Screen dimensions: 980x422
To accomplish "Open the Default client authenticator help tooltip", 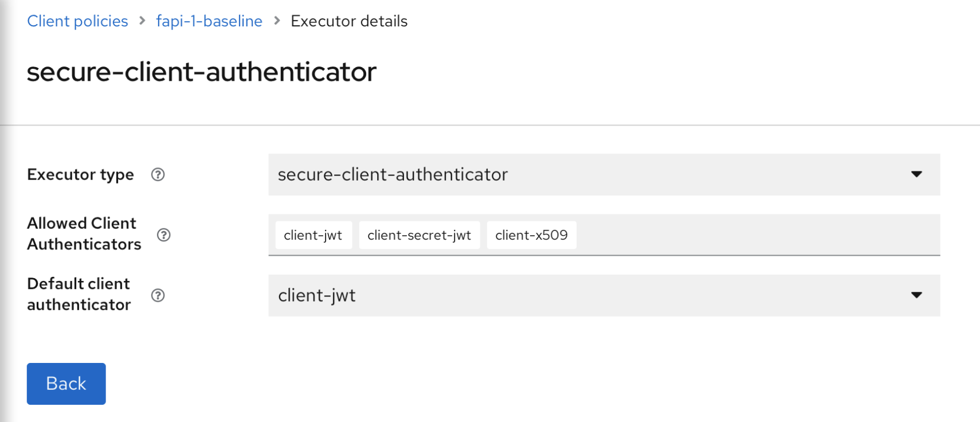I will click(x=158, y=295).
